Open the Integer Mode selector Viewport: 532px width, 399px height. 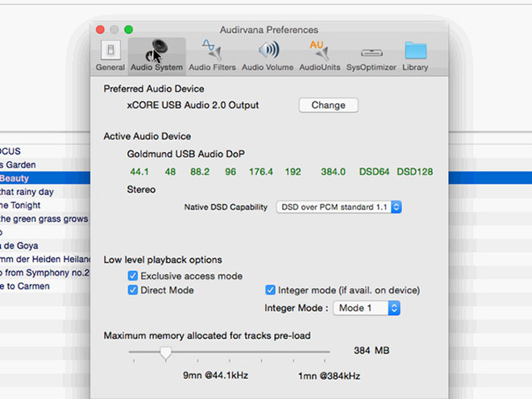pyautogui.click(x=367, y=308)
